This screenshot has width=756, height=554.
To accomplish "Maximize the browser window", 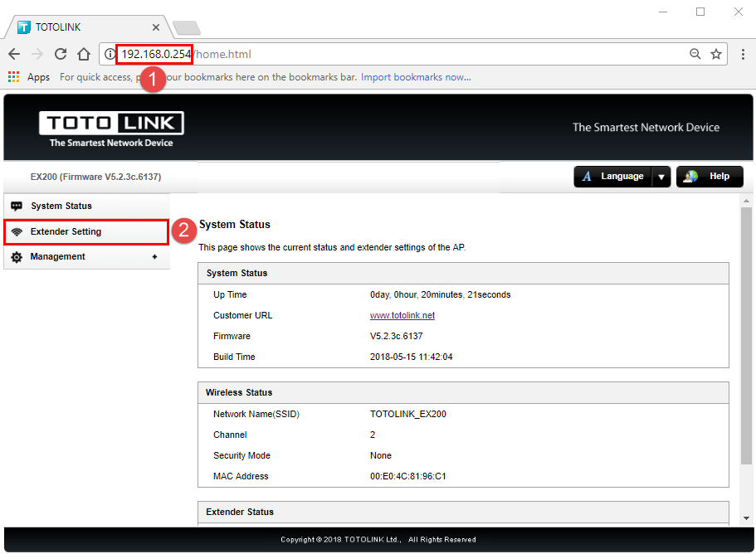I will point(700,12).
